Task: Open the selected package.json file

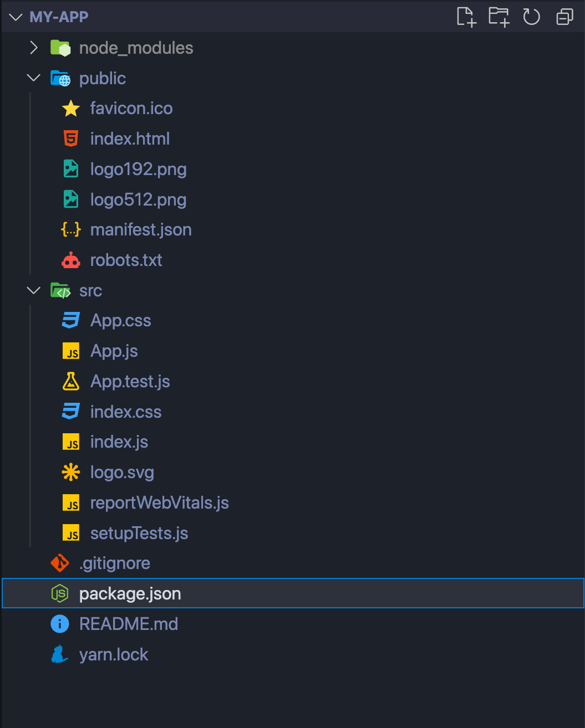Action: (x=130, y=593)
